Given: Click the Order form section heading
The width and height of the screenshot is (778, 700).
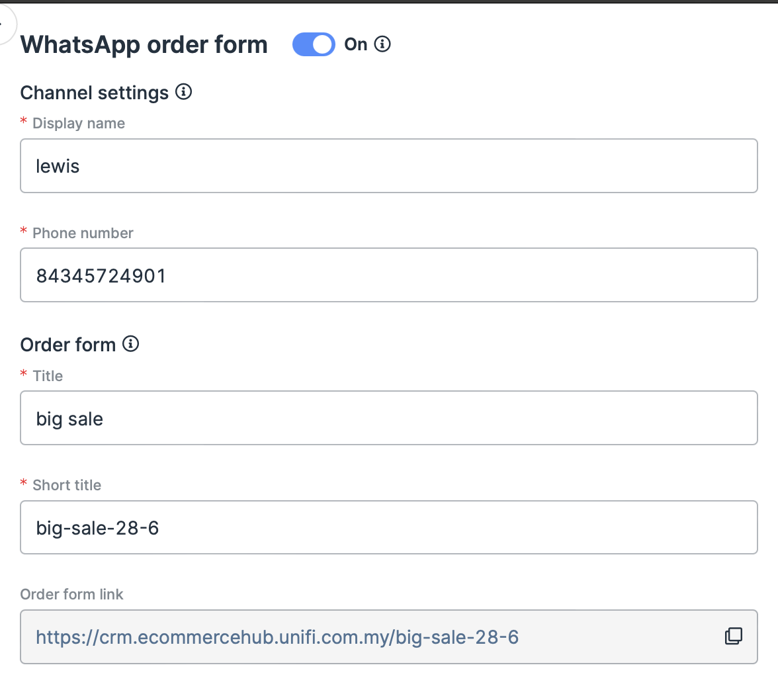Looking at the screenshot, I should coord(68,345).
